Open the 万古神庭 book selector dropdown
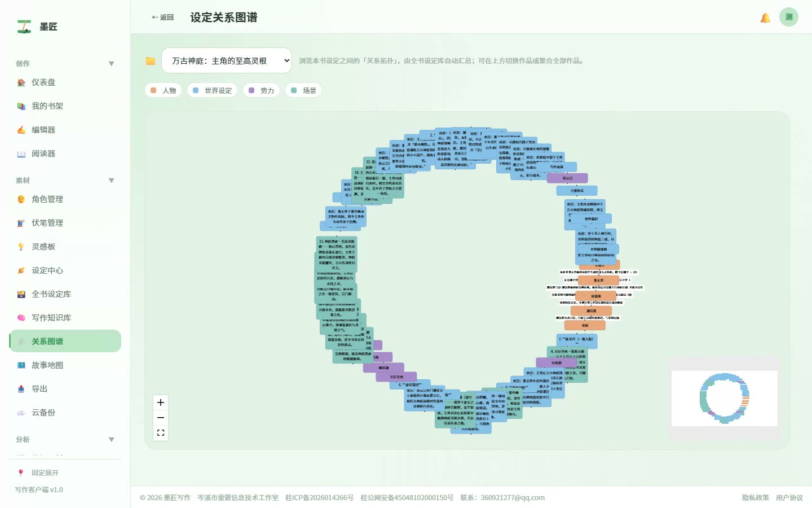The width and height of the screenshot is (812, 508). point(227,60)
